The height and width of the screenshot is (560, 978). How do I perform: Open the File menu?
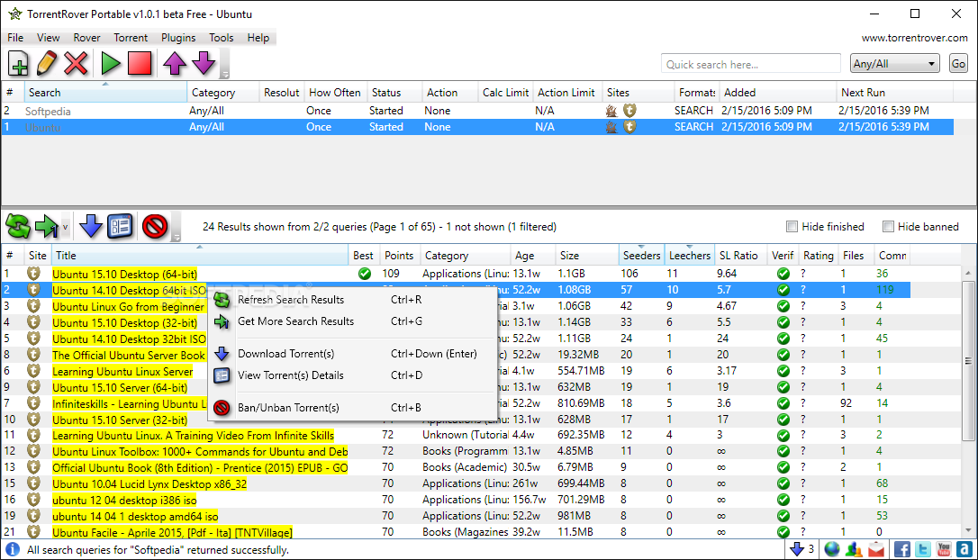15,38
